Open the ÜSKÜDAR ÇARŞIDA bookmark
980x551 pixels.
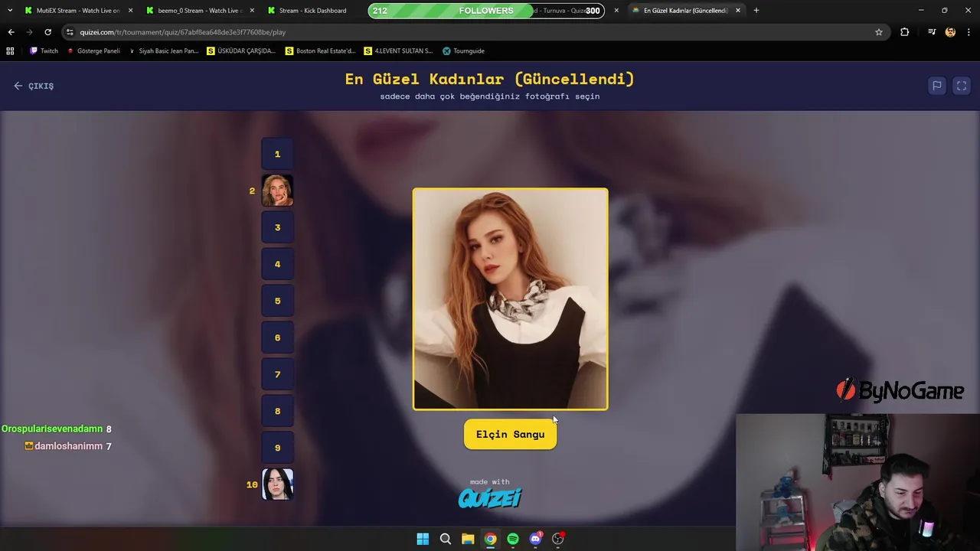pos(241,51)
